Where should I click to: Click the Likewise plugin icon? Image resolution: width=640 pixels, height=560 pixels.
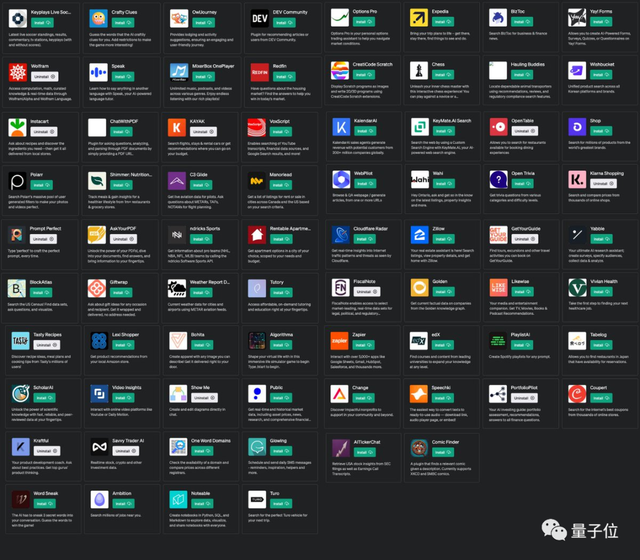point(499,288)
